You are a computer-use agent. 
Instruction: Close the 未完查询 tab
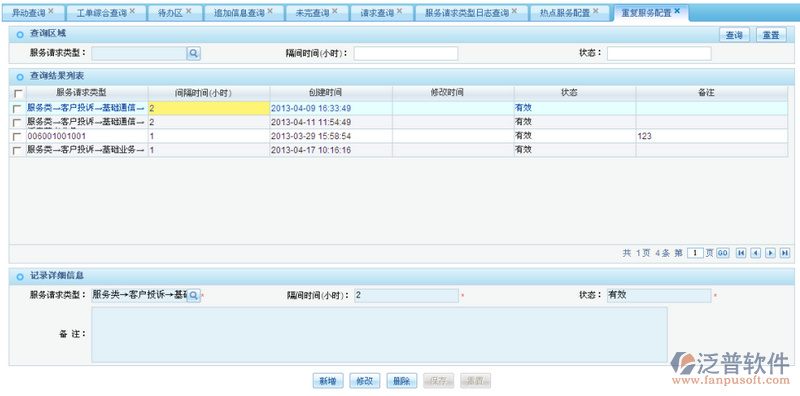(335, 11)
